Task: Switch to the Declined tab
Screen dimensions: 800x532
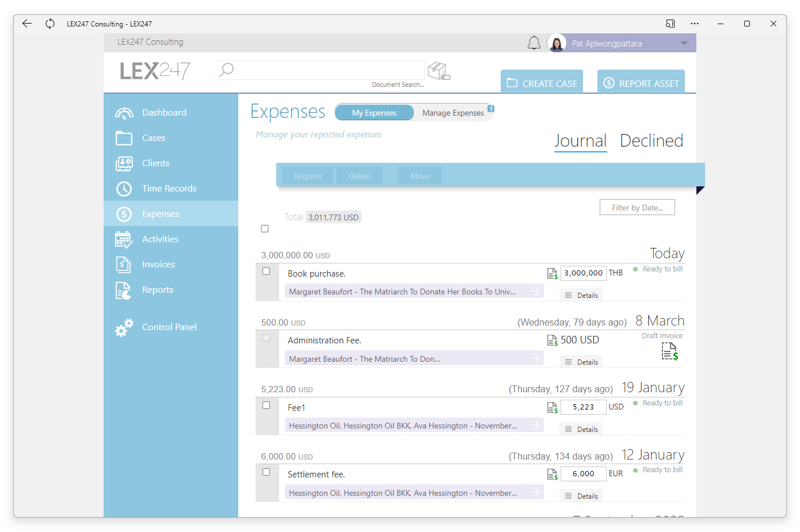Action: click(652, 141)
